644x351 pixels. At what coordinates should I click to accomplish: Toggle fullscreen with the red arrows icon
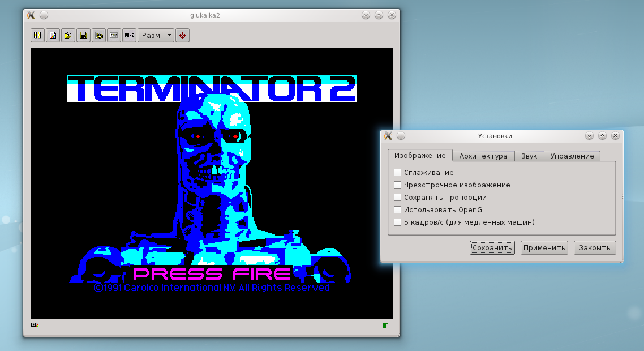click(182, 35)
